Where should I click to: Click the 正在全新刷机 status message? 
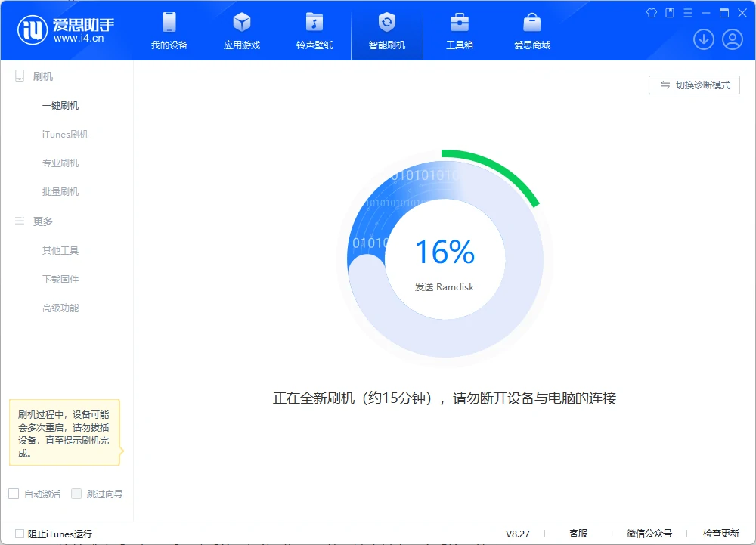point(445,398)
